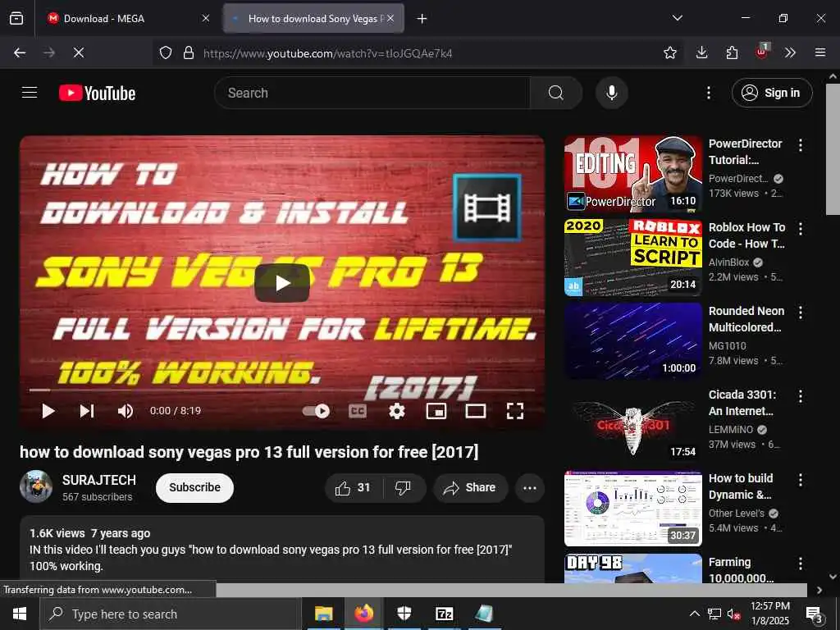This screenshot has height=630, width=840.
Task: Like the video with the thumbs up
Action: (353, 487)
